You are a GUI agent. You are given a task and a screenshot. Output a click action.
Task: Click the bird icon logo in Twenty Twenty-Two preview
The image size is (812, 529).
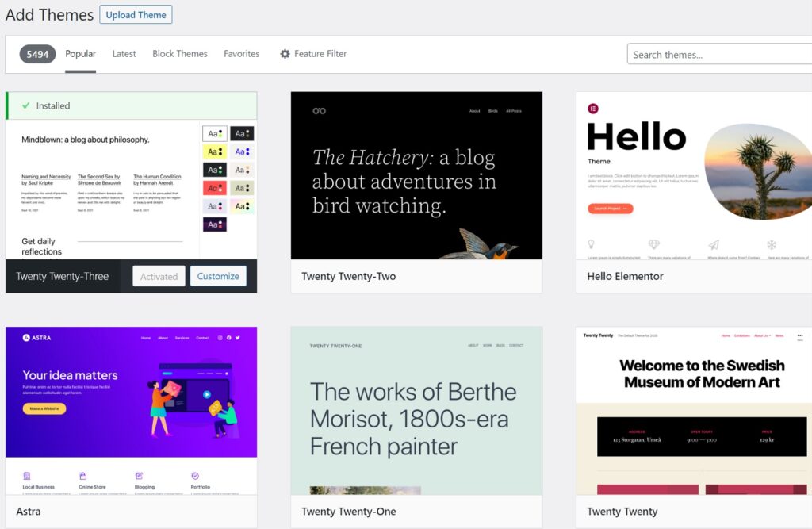coord(319,111)
